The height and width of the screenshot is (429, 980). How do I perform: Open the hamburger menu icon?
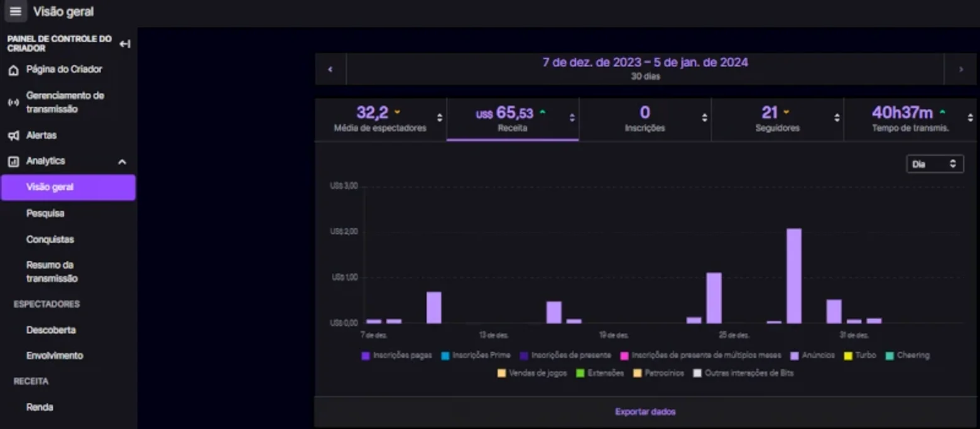(x=15, y=11)
